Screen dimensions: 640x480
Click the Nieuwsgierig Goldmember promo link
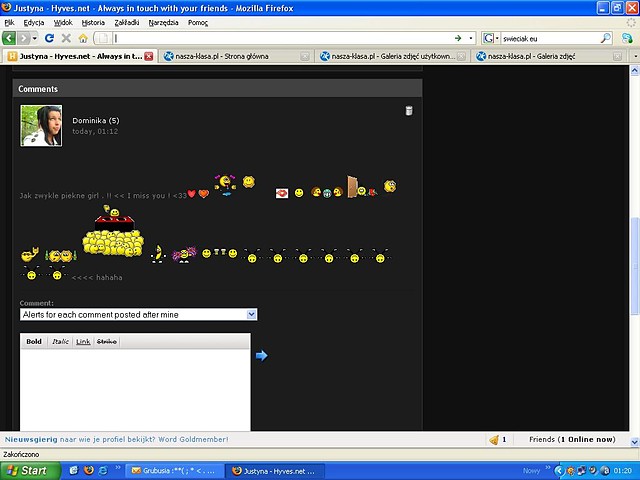[117, 440]
